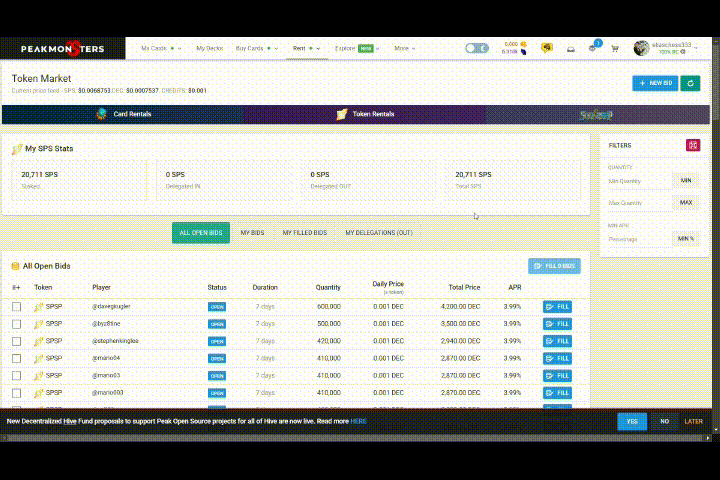Select the My Bids tab
720x480 pixels.
tap(252, 233)
